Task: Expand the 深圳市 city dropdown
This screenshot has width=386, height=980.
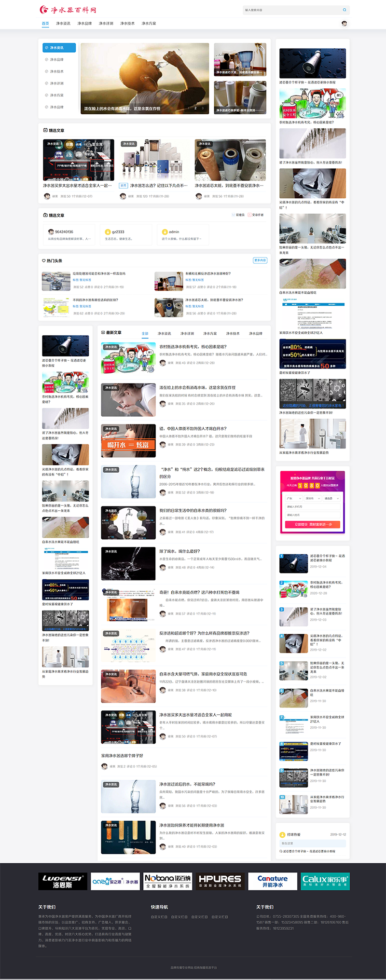Action: (312, 498)
